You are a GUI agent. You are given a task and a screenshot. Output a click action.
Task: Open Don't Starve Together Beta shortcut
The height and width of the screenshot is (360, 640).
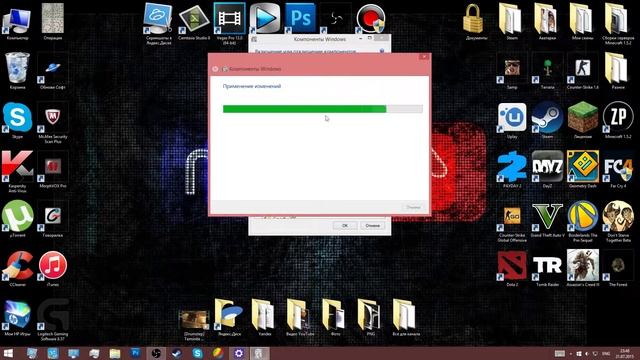618,221
